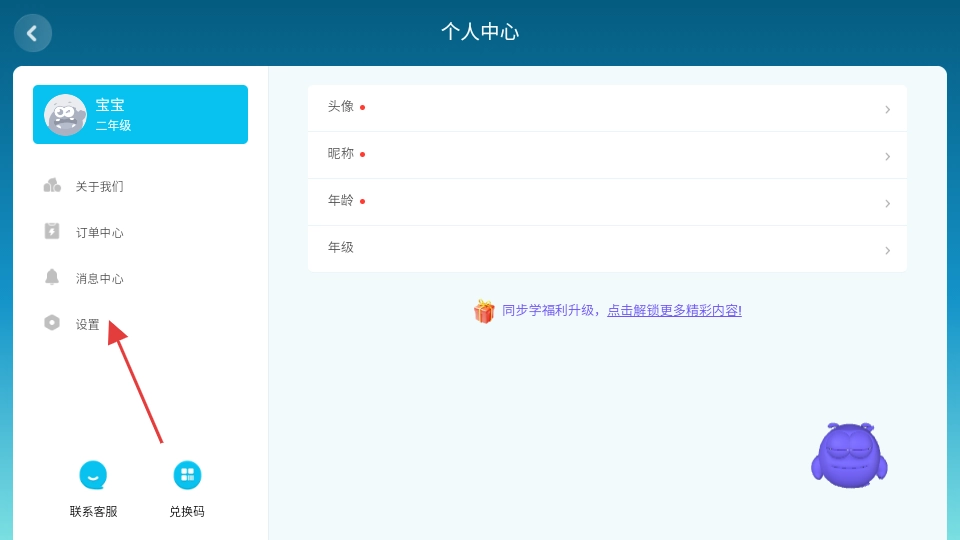960x540 pixels.
Task: Open the 设置 gear icon
Action: click(52, 323)
